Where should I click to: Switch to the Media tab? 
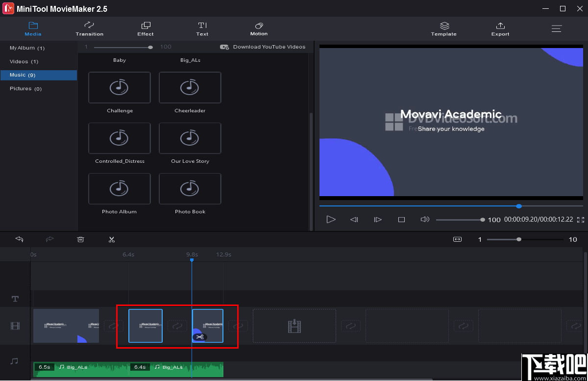[x=33, y=28]
